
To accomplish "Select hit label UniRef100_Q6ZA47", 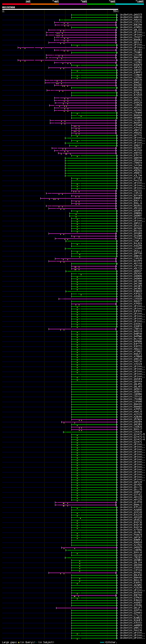I will pyautogui.click(x=131, y=148).
